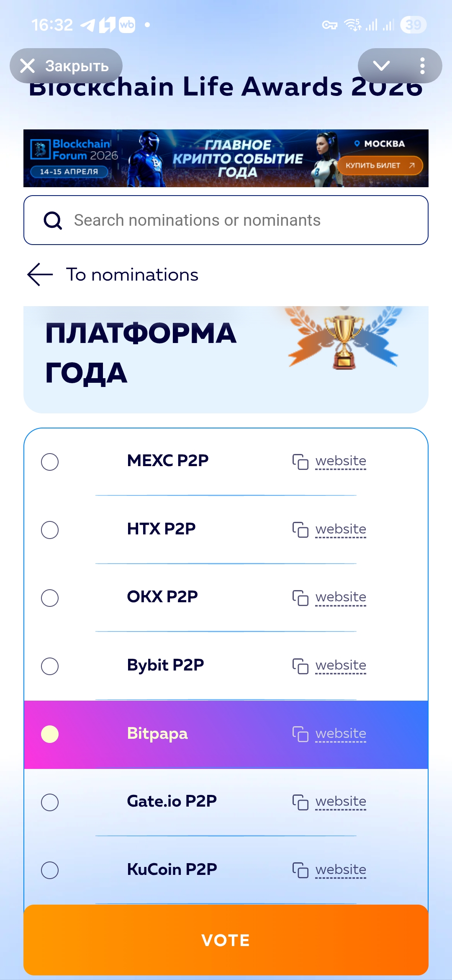Viewport: 452px width, 980px height.
Task: Click the copy icon beside HTX P2P
Action: [300, 530]
